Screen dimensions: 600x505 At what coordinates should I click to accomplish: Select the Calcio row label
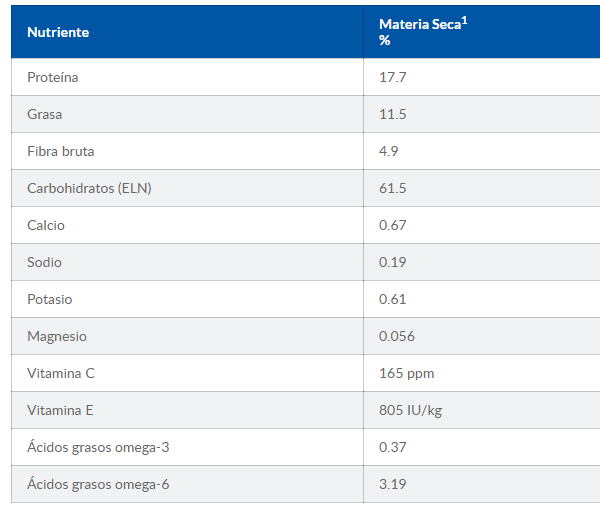click(x=46, y=225)
